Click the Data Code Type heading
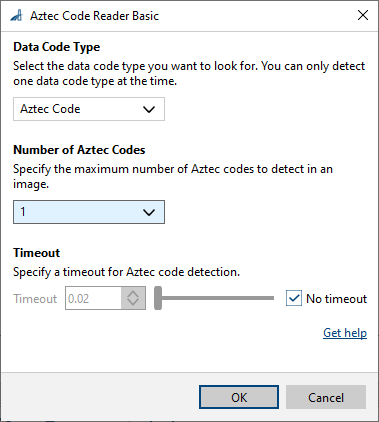The width and height of the screenshot is (379, 422). [57, 47]
